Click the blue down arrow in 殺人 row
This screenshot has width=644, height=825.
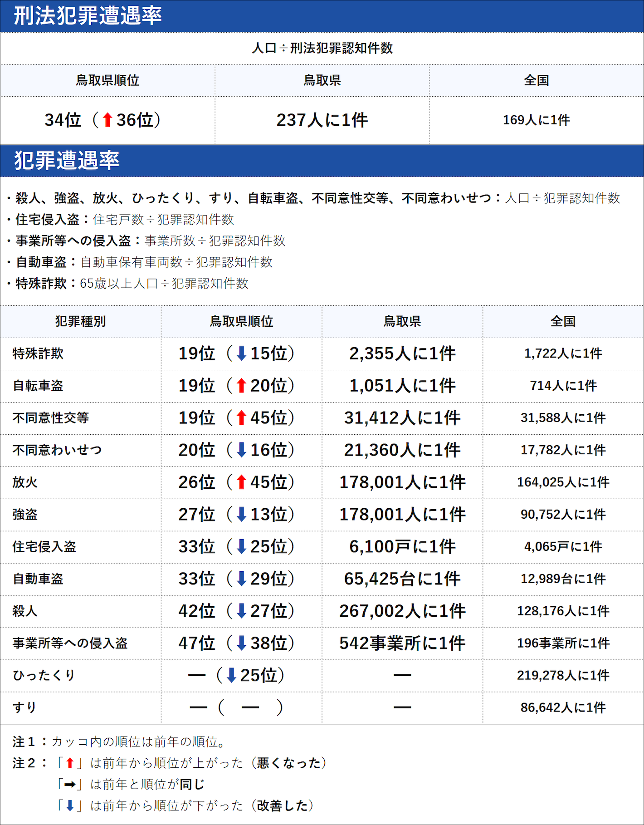(x=242, y=611)
